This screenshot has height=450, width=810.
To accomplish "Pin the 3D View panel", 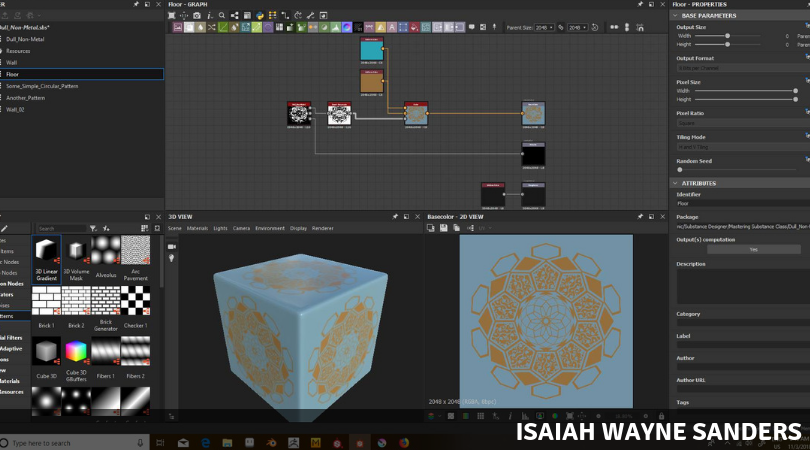I will (x=395, y=216).
